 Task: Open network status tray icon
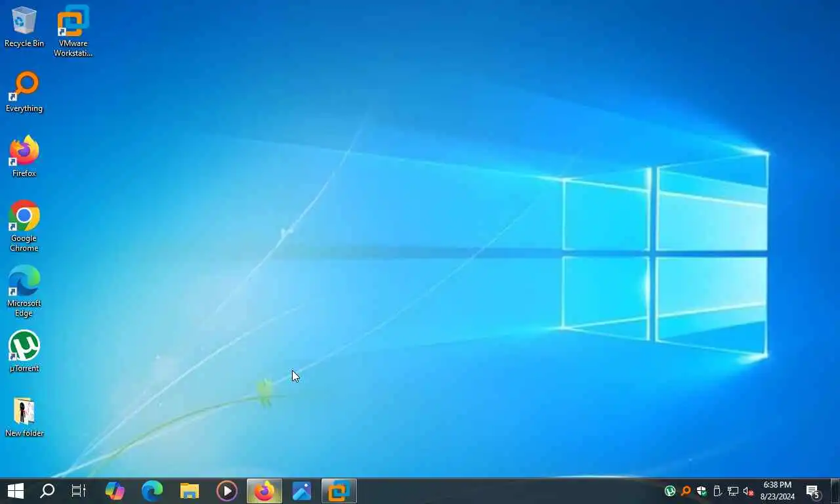pyautogui.click(x=733, y=491)
